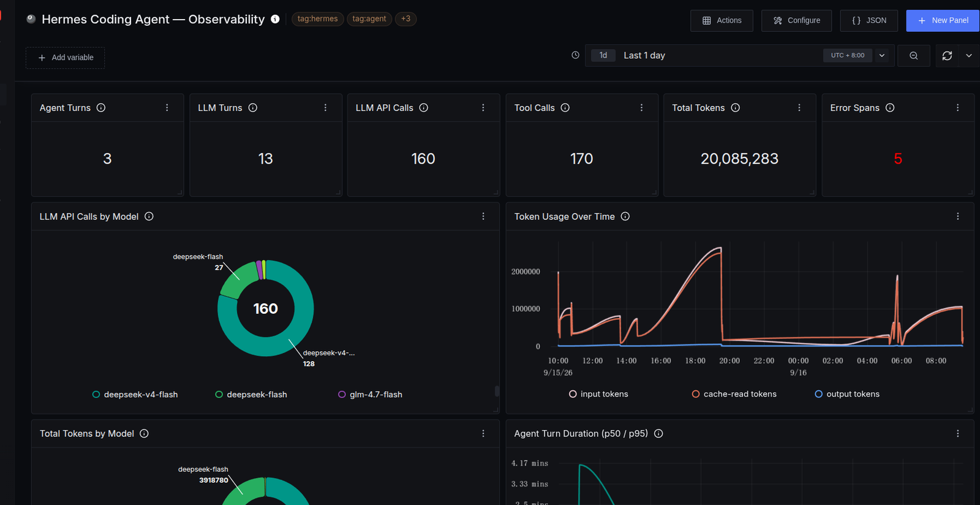Viewport: 980px width, 505px height.
Task: Open LLM Turns panel three-dot menu
Action: point(325,108)
